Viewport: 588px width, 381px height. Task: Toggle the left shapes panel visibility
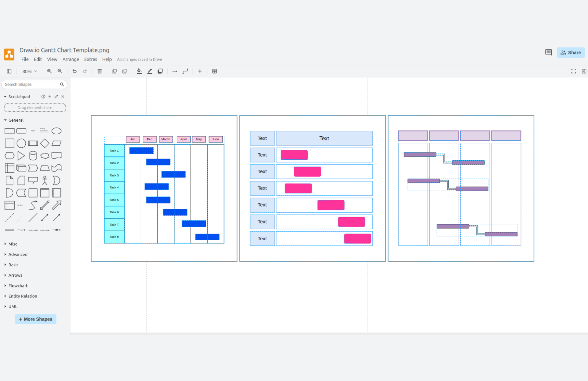9,71
